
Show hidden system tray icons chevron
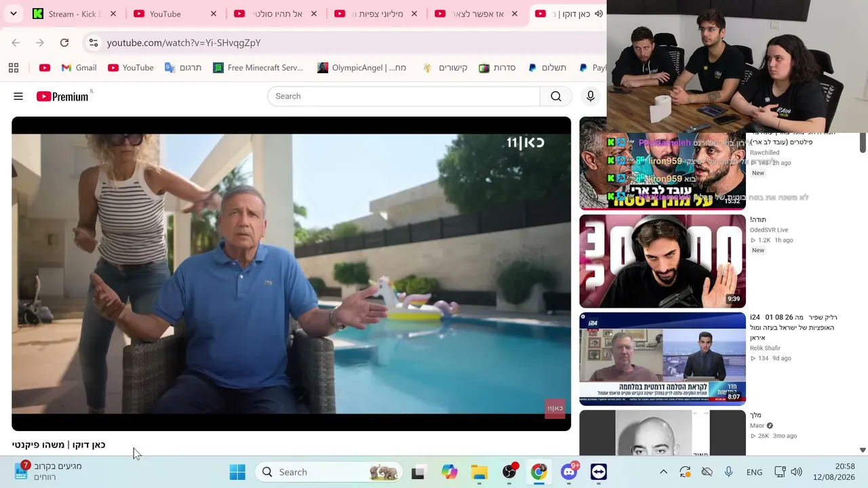coord(663,472)
